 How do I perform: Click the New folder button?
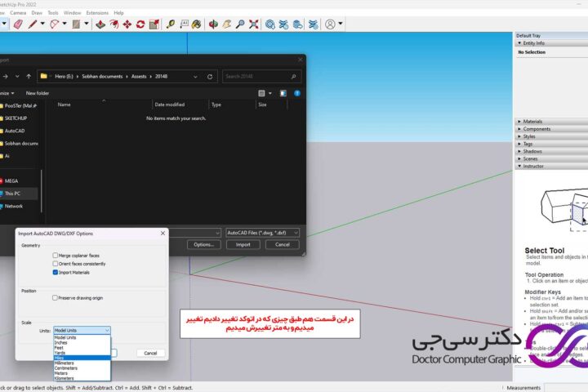38,93
